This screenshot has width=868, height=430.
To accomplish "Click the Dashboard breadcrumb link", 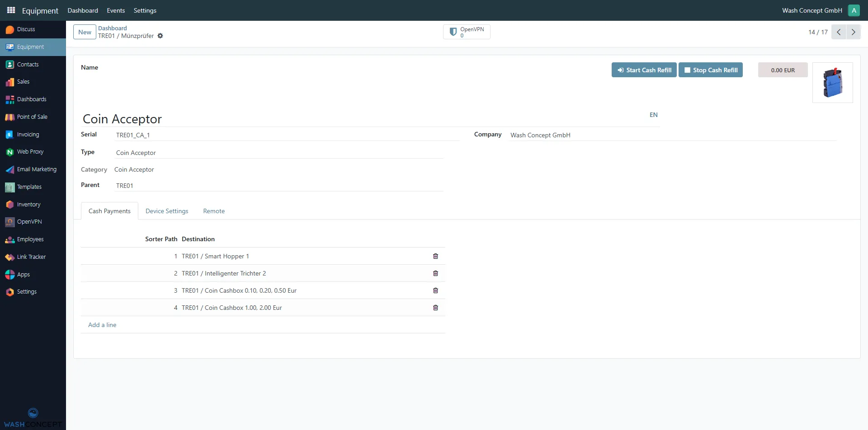I will [112, 28].
